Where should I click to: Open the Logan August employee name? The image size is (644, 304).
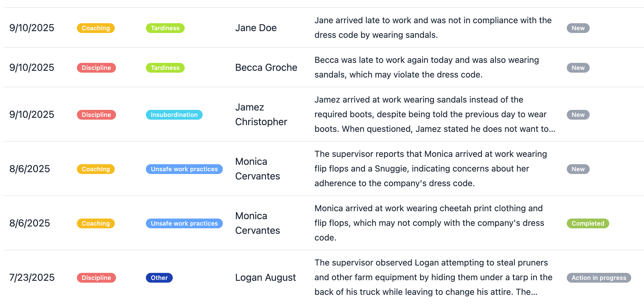coord(265,278)
